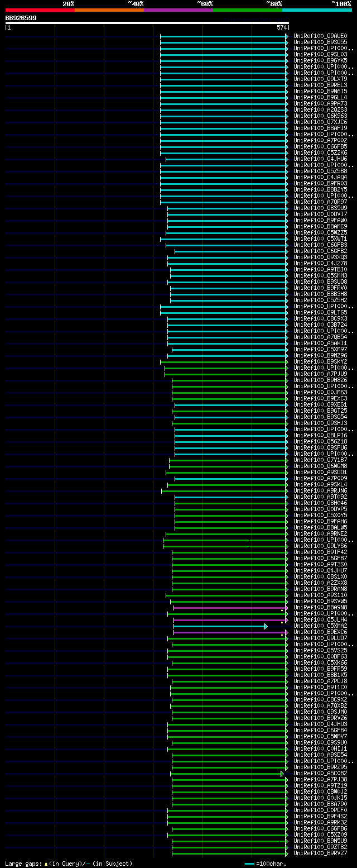Select subject label UniRef100_B9GLL4
The image size is (357, 868).
click(320, 98)
